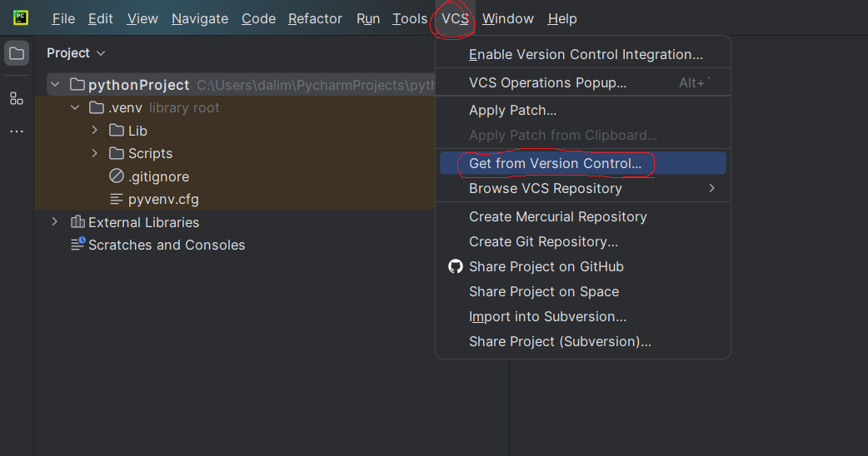
Task: Open the Help menu
Action: coord(562,19)
